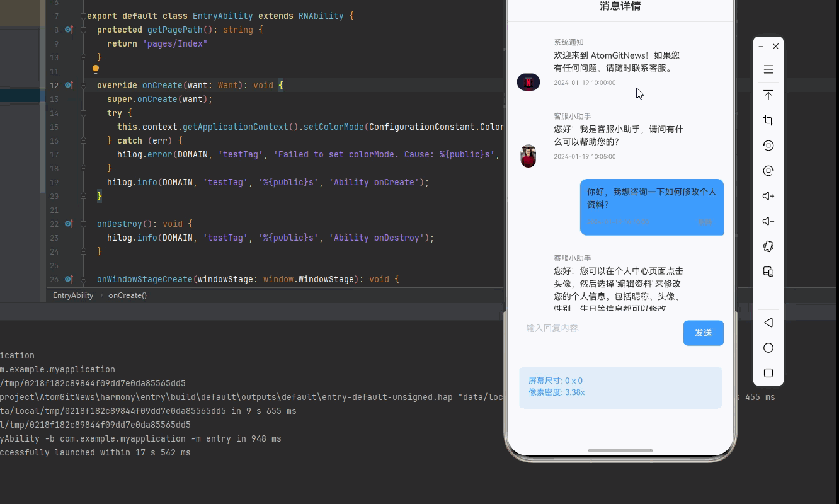
Task: Decrease the emulator volume
Action: pos(768,221)
